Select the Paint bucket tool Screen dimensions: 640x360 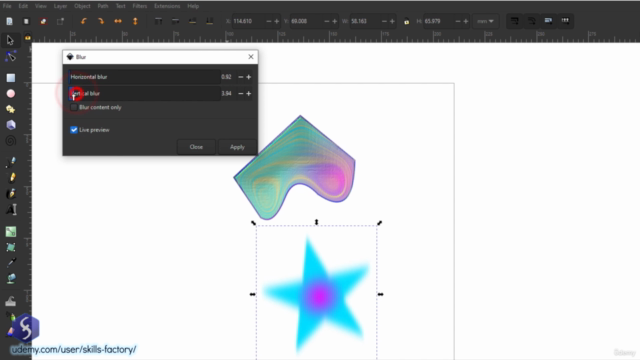11,278
